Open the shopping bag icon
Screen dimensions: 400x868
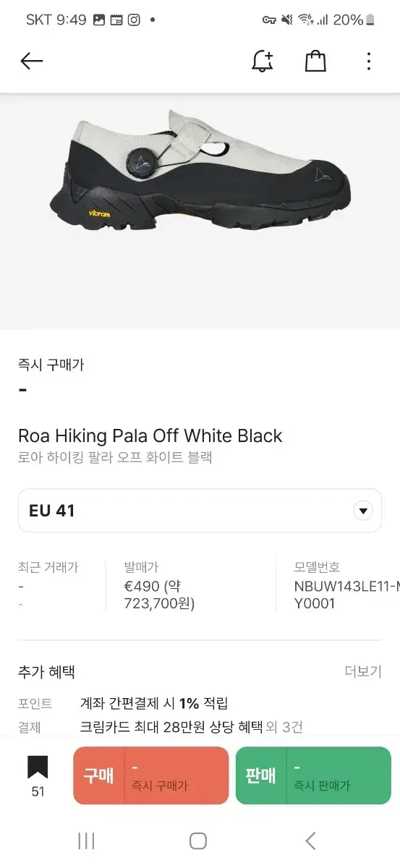[x=315, y=61]
